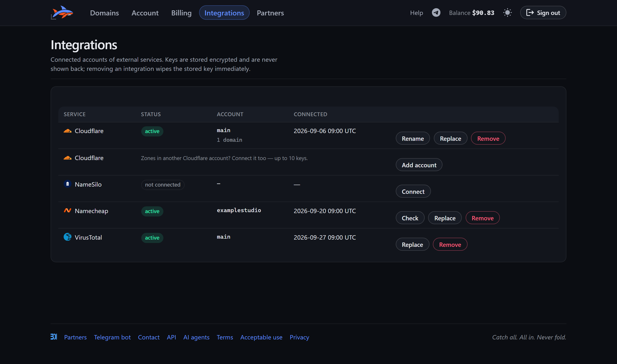Add another Cloudflare account
Image resolution: width=617 pixels, height=364 pixels.
click(x=419, y=165)
